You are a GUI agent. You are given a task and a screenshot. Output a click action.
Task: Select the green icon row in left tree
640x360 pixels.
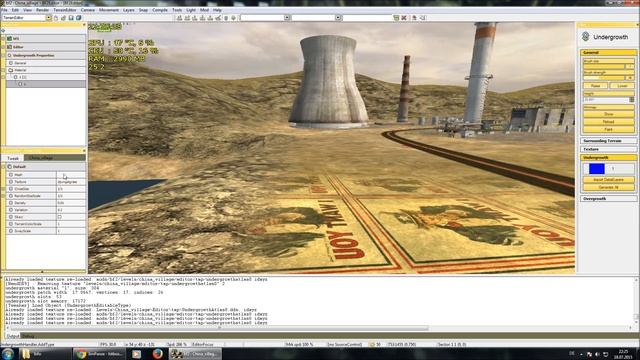46,38
